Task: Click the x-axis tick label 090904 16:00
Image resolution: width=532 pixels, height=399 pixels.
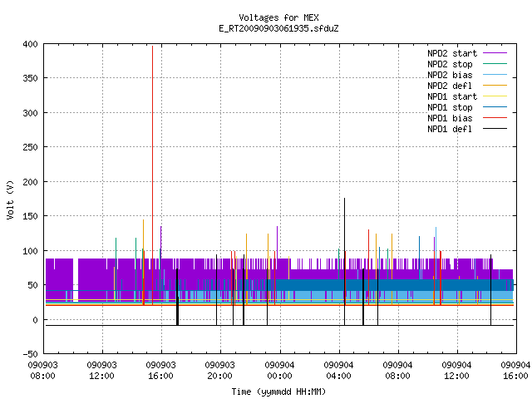Action: tap(515, 371)
